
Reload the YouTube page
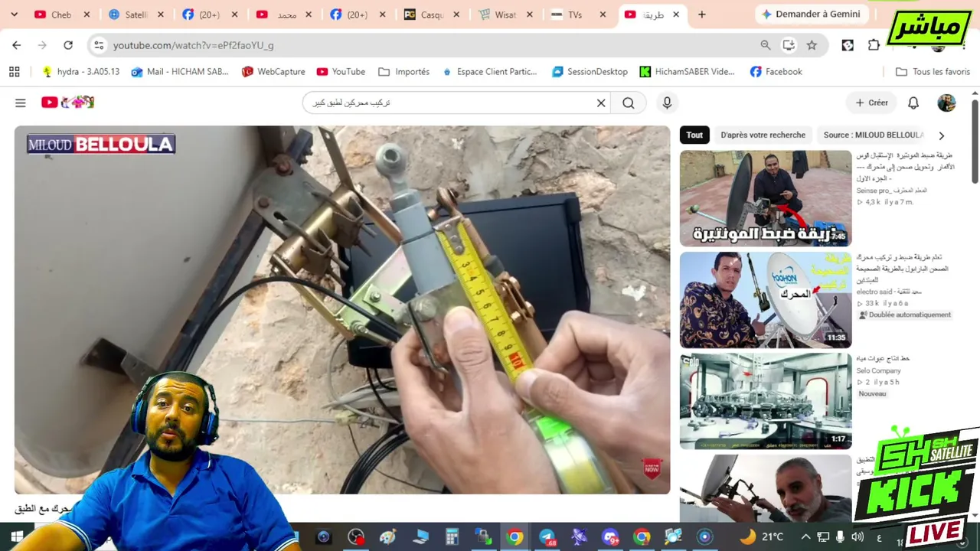coord(68,45)
